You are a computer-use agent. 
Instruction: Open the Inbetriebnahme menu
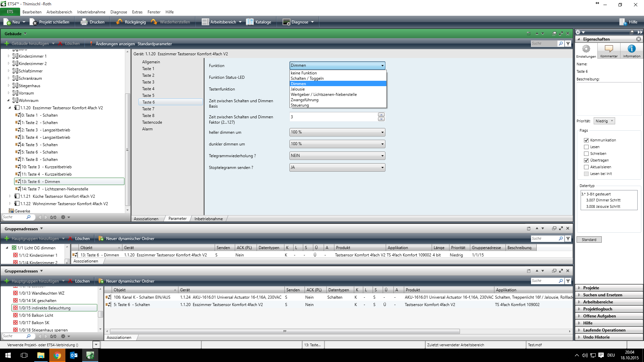pyautogui.click(x=91, y=12)
